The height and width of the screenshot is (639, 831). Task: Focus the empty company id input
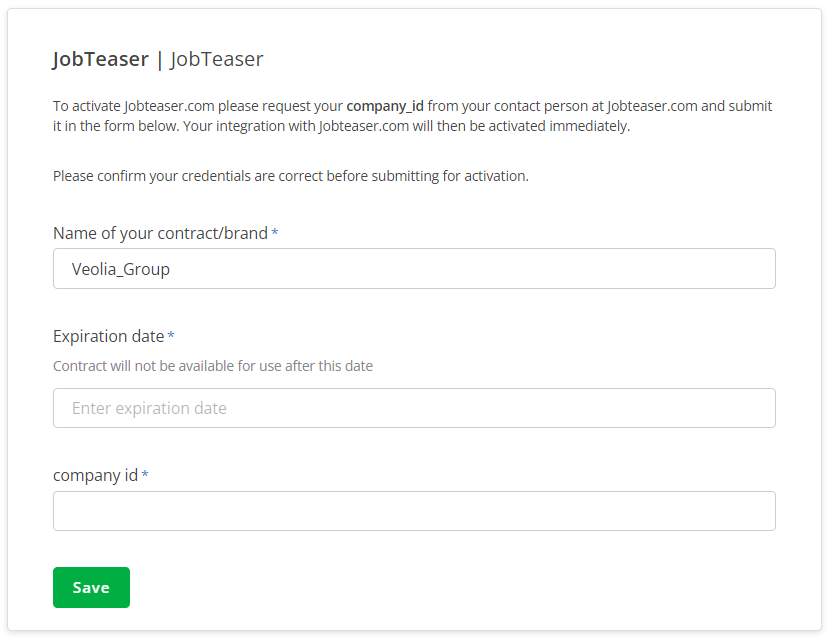[414, 511]
